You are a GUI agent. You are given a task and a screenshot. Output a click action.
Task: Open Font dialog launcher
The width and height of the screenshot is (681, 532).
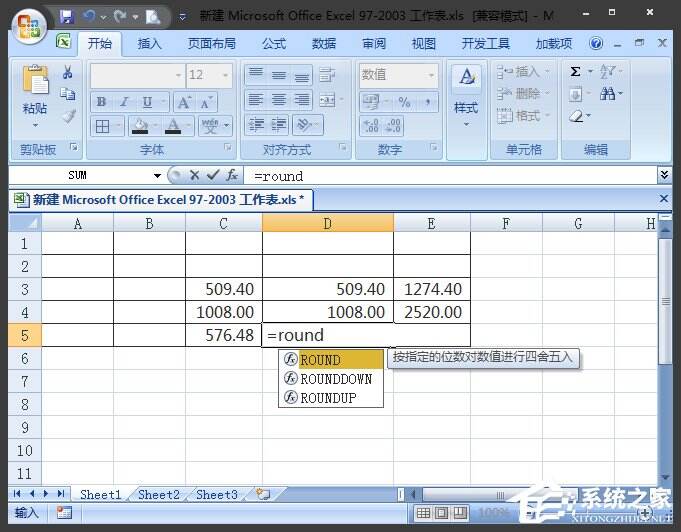[x=227, y=147]
